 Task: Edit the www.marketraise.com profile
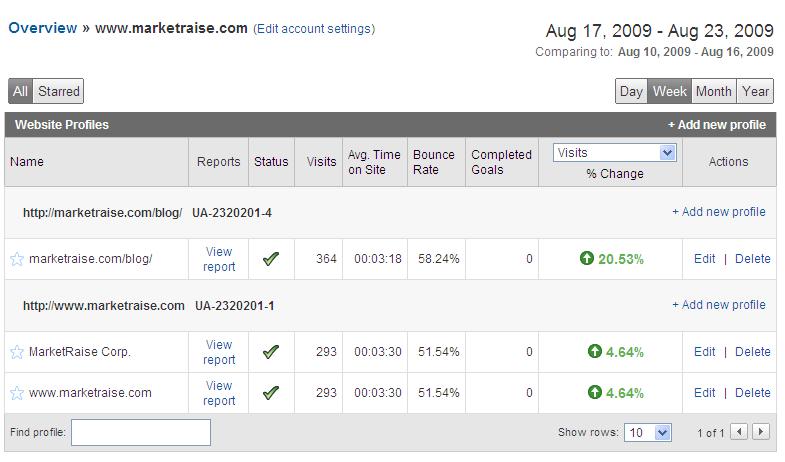[704, 393]
